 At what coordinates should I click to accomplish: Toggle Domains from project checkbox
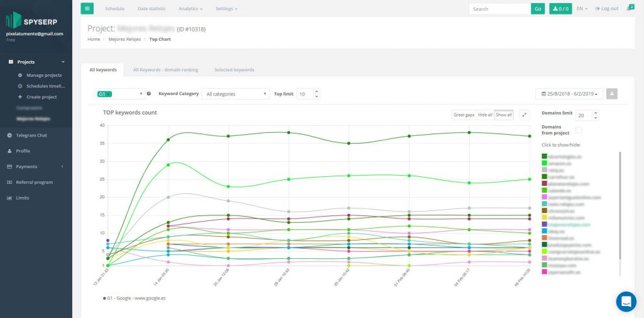(579, 130)
